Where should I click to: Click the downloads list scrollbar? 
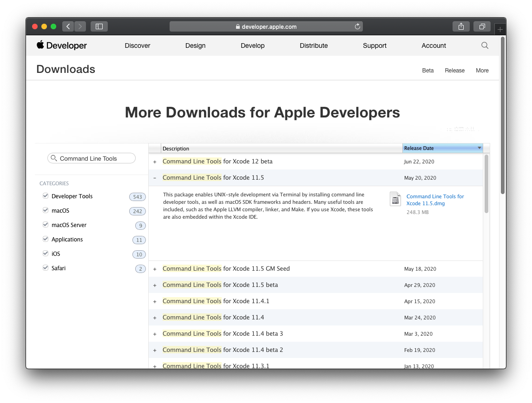[x=486, y=184]
